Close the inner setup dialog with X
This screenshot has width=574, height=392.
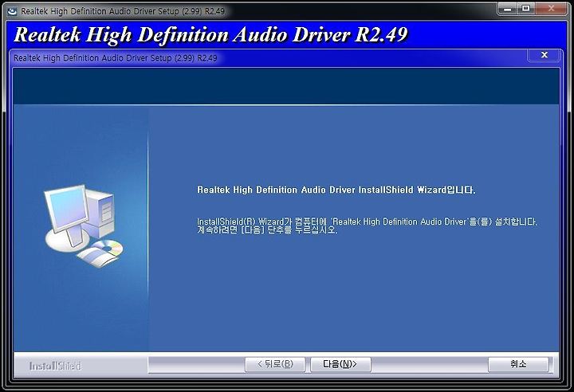point(544,55)
